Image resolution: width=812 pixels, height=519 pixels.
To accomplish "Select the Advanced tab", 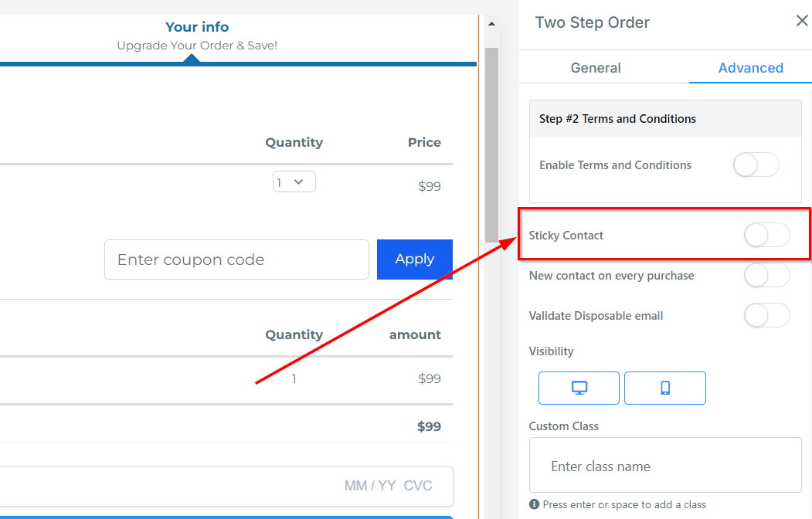I will coord(750,68).
